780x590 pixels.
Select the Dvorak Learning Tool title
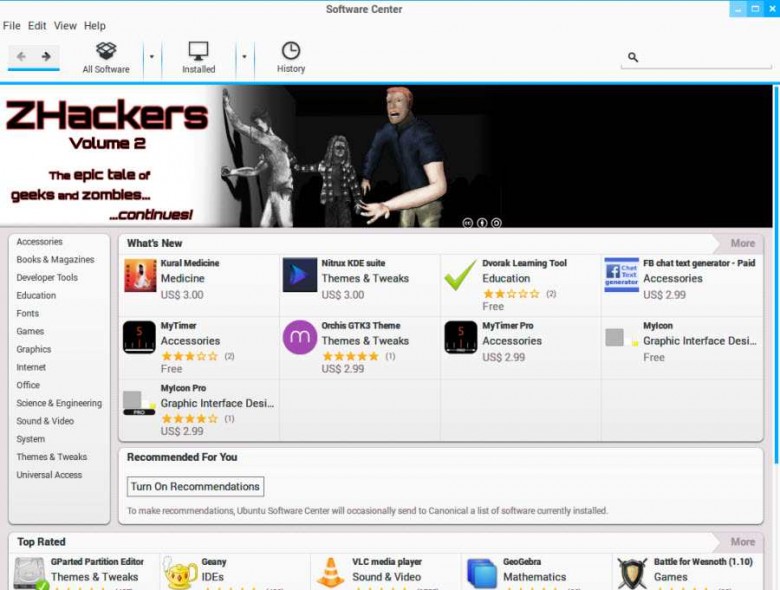[524, 263]
